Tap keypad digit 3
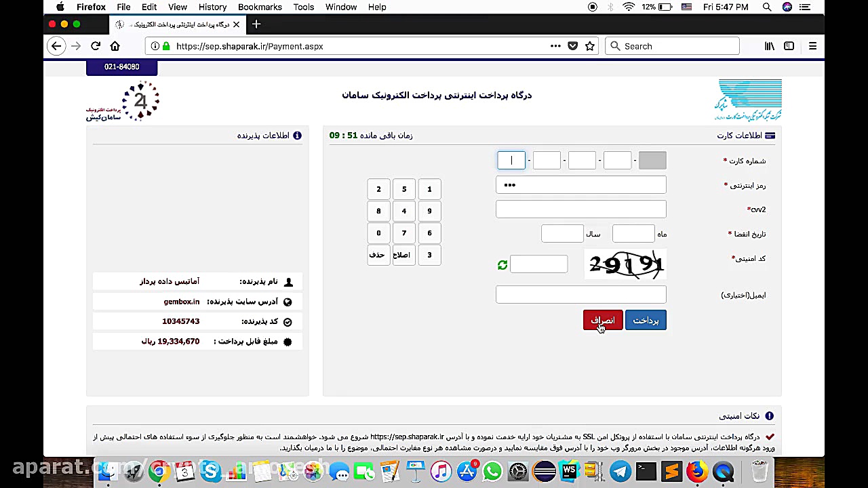Viewport: 868px width, 488px height. [429, 255]
